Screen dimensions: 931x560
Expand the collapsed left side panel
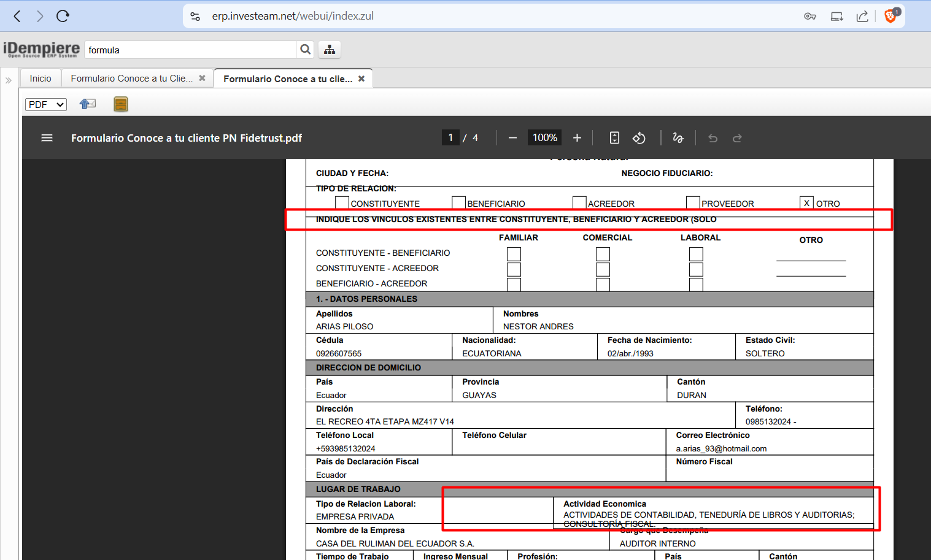[x=9, y=80]
